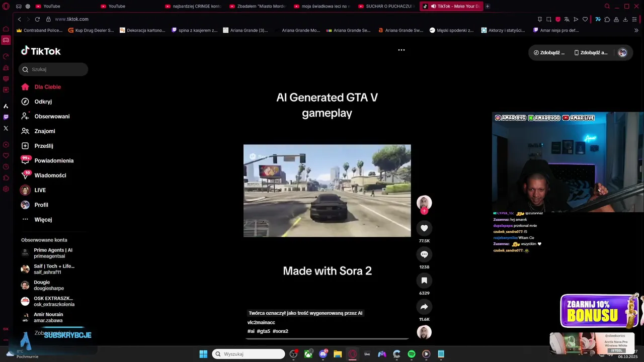Open Discord from taskbar
Image resolution: width=644 pixels, height=362 pixels.
click(323, 354)
